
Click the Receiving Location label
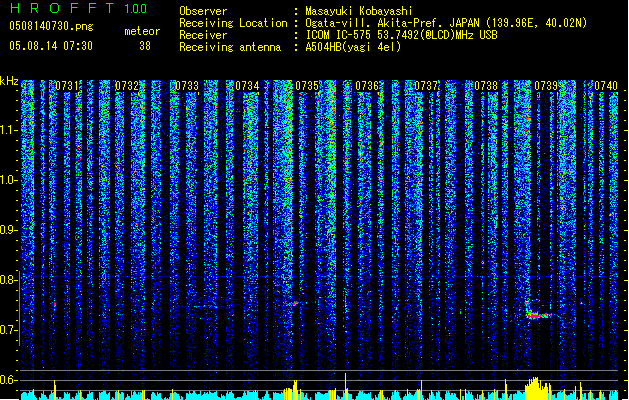click(233, 23)
